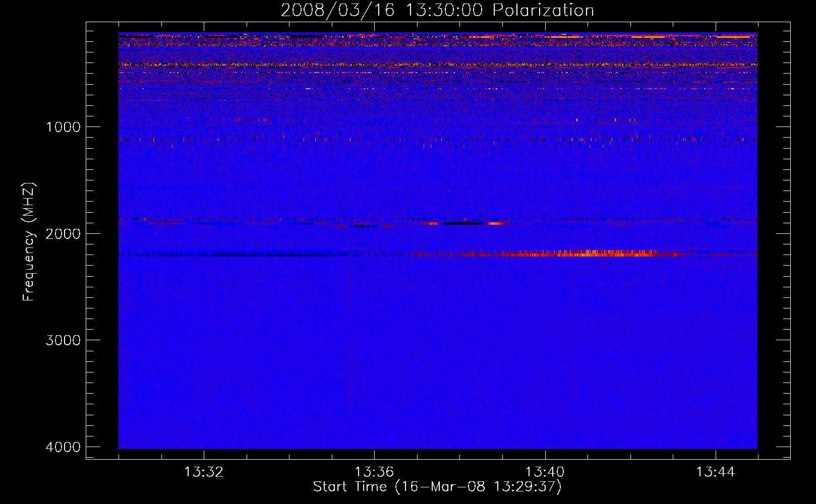Click the black segment near 1900 MHz
Viewport: 816px width, 504px height.
[463, 223]
